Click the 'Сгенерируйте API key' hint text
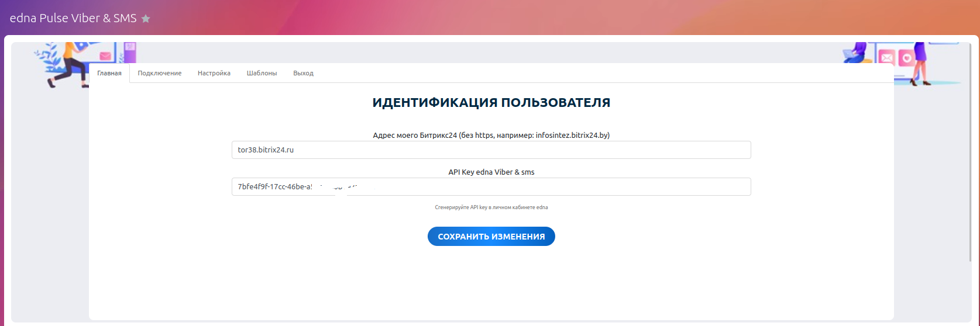Image resolution: width=980 pixels, height=326 pixels. (x=491, y=207)
